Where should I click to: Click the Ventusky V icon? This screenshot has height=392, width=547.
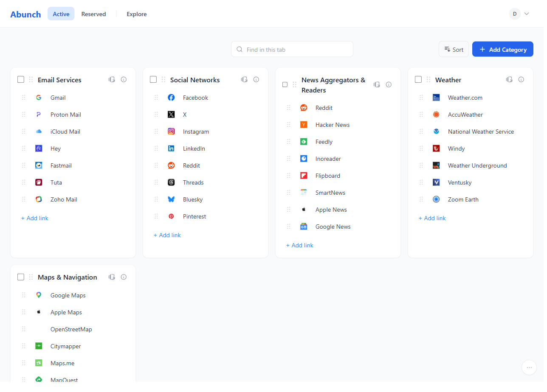click(436, 182)
